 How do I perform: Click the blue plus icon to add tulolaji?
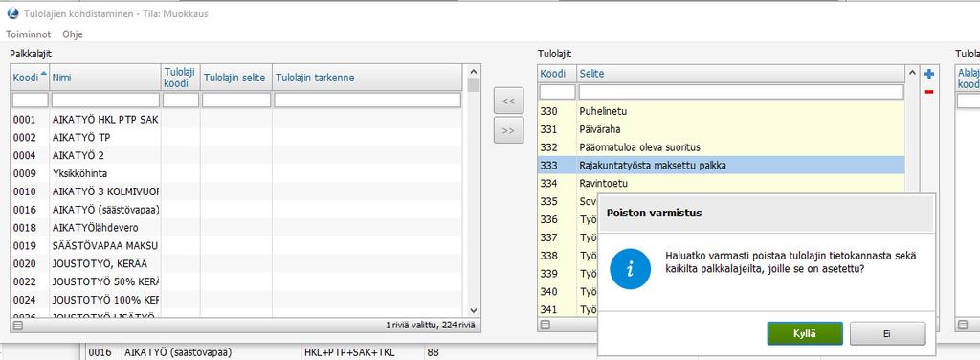click(x=928, y=74)
